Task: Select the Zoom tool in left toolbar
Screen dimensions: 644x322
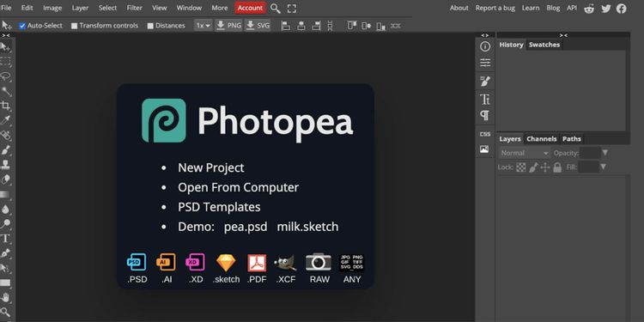Action: coord(5,312)
